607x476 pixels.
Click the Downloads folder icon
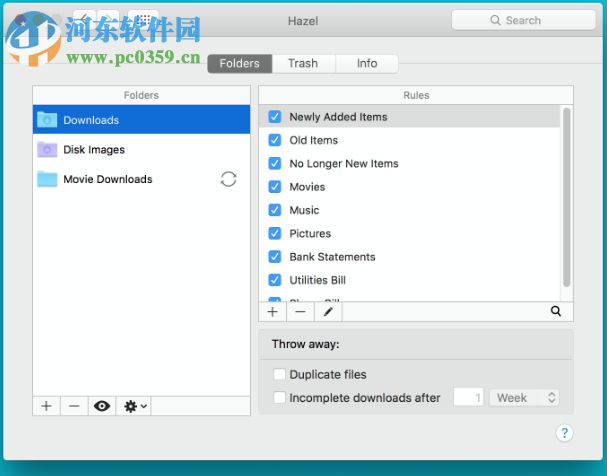[x=47, y=120]
